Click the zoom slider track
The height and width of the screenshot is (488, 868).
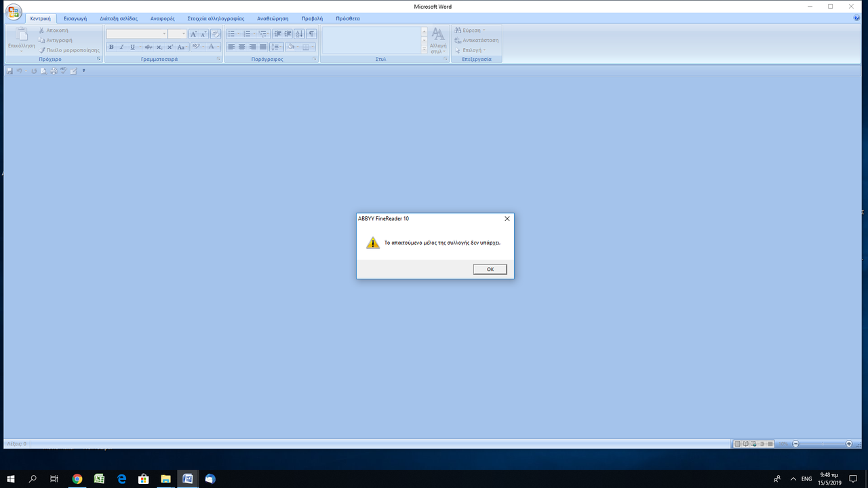[x=823, y=444]
